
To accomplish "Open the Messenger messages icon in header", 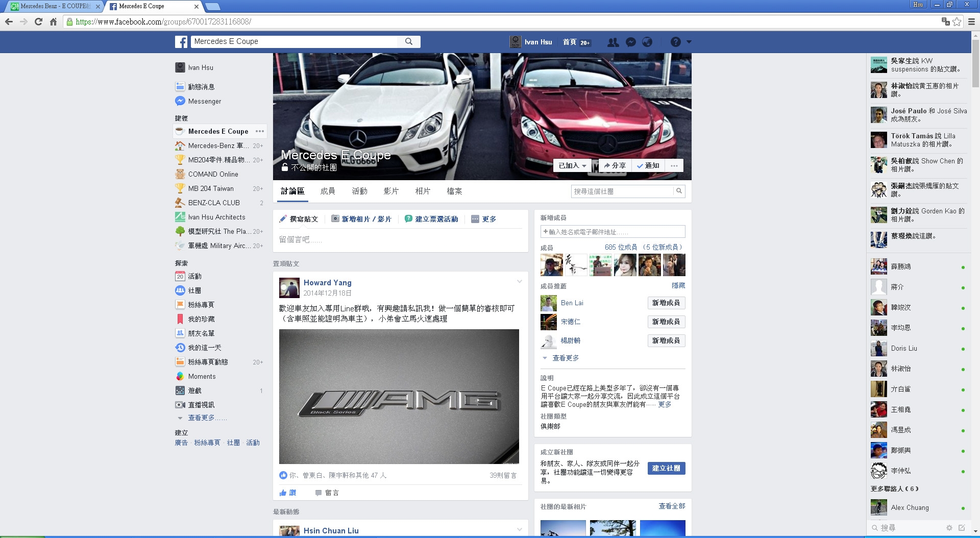I will pos(631,42).
